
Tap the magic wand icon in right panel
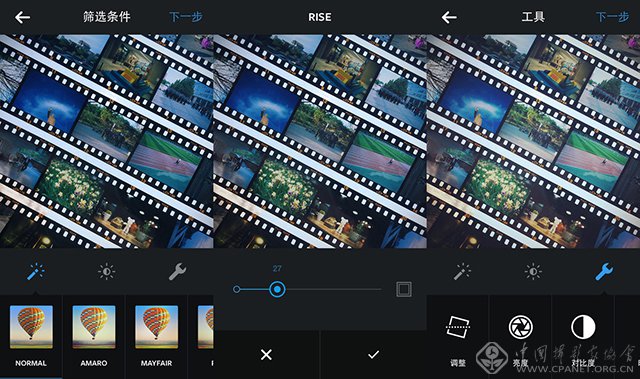[462, 272]
